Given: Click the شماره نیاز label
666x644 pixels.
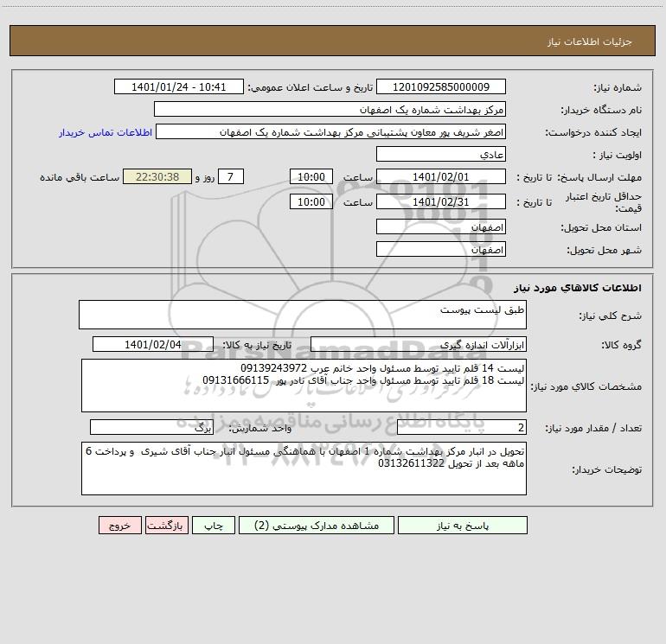Looking at the screenshot, I should tap(618, 88).
